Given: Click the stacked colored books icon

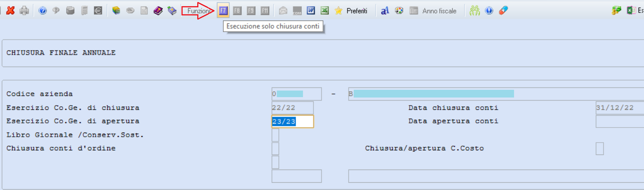Looking at the screenshot, I should (x=116, y=11).
